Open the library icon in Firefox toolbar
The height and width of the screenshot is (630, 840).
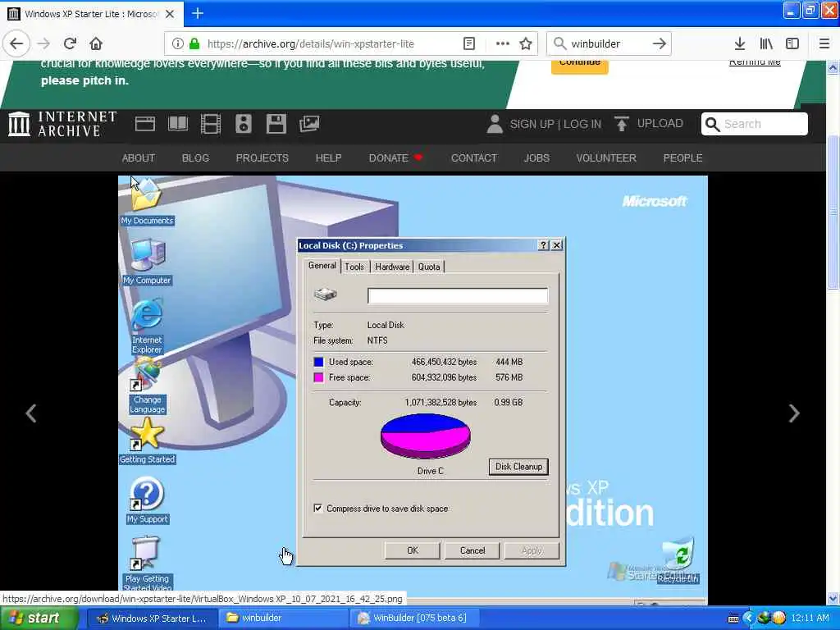766,43
